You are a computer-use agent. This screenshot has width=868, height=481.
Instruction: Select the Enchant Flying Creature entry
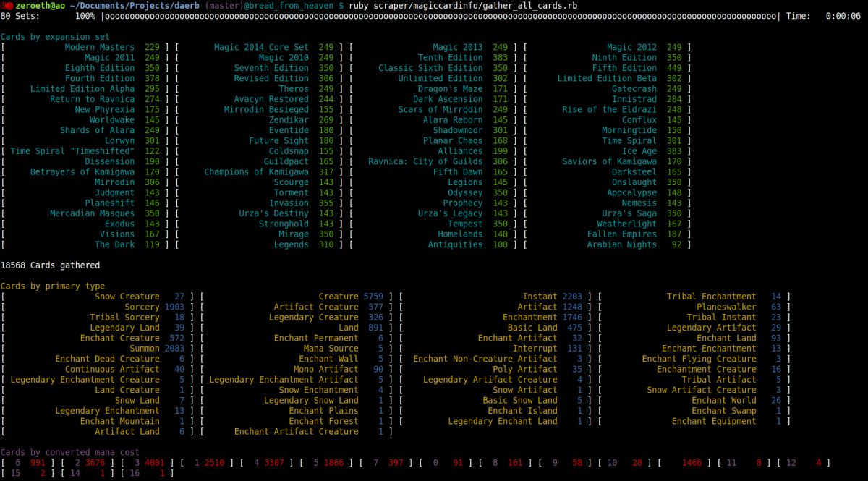[x=712, y=359]
